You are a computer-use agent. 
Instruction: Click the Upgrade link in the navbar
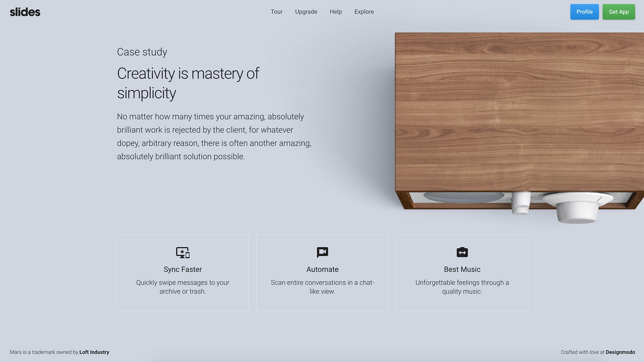306,12
